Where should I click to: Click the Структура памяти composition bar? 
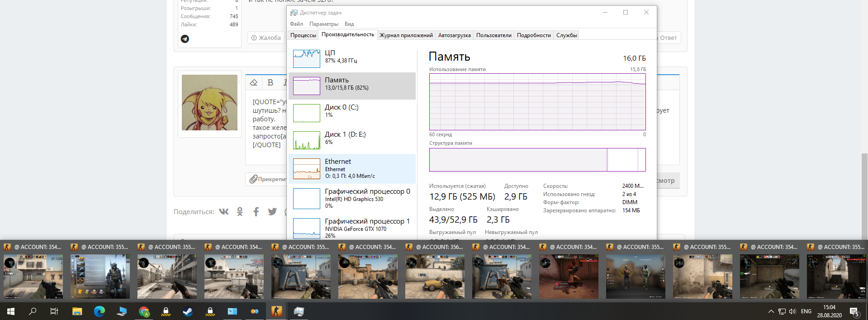[537, 160]
